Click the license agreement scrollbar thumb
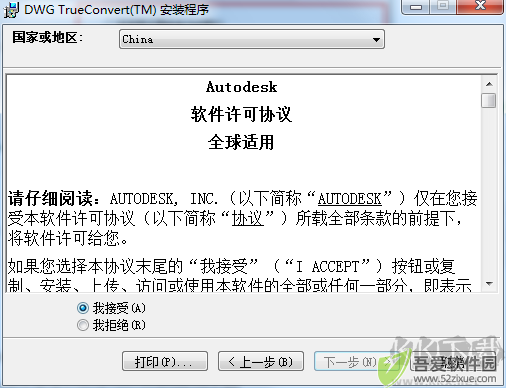The height and width of the screenshot is (388, 506). (x=489, y=100)
